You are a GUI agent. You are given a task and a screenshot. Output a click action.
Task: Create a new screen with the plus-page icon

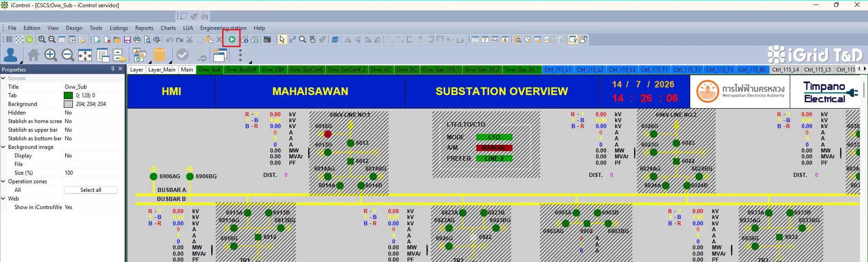97,40
